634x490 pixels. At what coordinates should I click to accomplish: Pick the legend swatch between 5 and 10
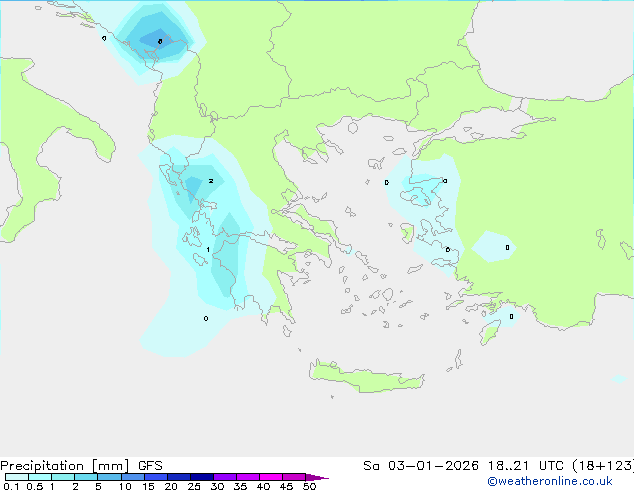109,477
